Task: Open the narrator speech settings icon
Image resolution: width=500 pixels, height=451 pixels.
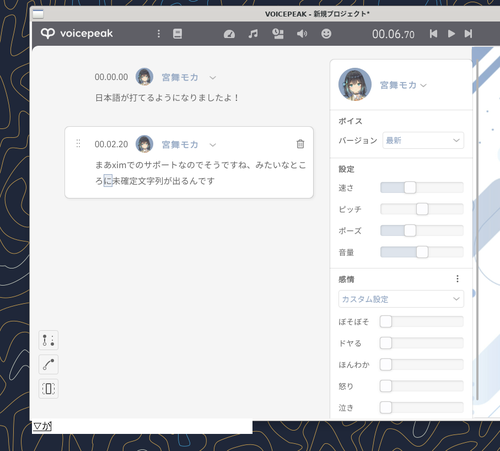Action: click(x=278, y=34)
